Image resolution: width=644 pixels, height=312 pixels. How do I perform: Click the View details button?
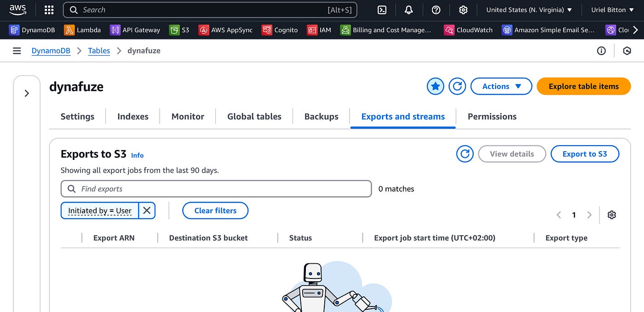tap(512, 154)
